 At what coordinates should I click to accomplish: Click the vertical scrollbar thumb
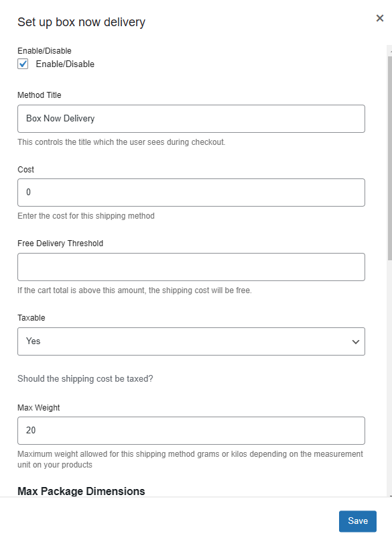[390, 158]
